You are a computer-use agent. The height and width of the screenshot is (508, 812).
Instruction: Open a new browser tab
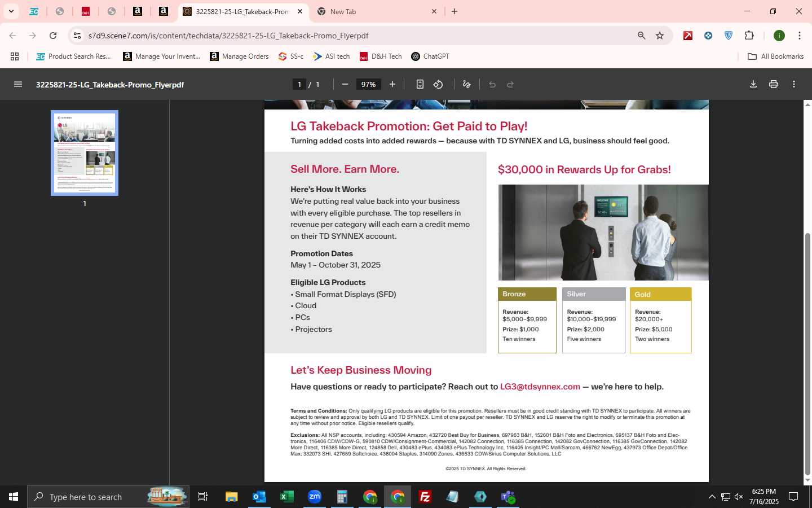(454, 11)
